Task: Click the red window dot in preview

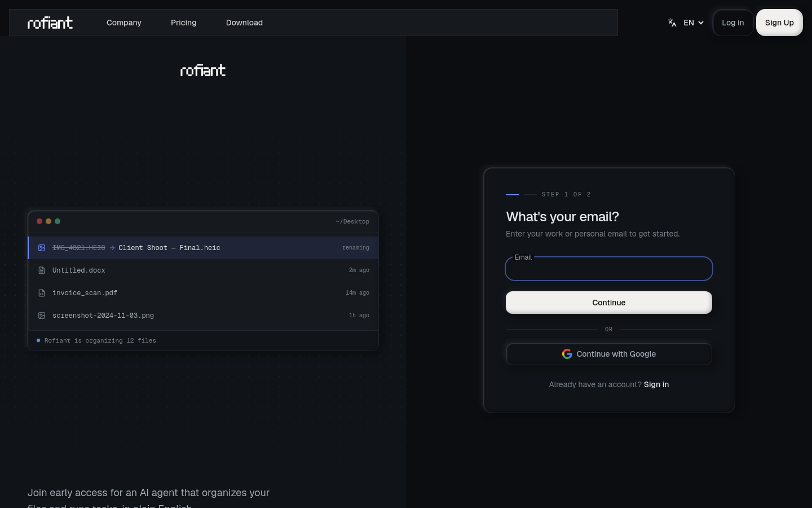Action: coord(39,221)
